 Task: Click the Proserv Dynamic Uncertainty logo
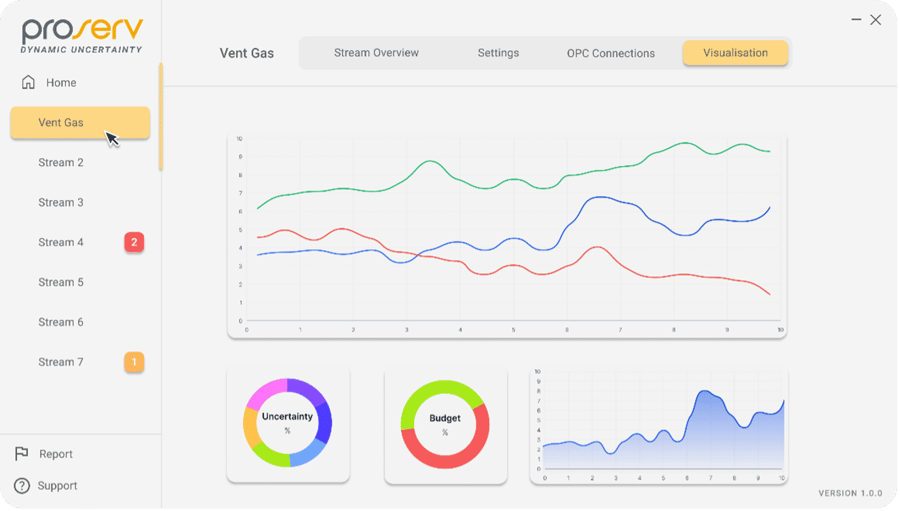click(x=82, y=36)
